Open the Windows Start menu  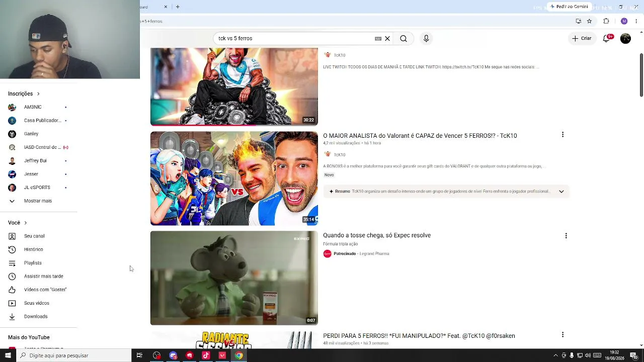(x=8, y=355)
